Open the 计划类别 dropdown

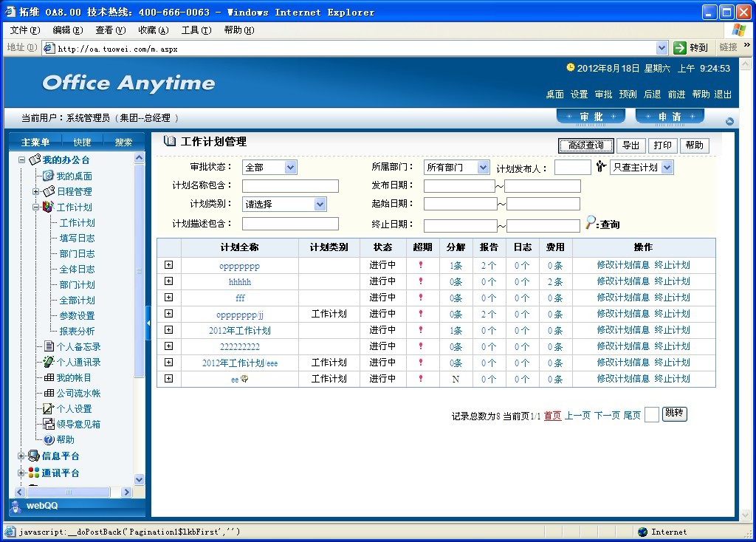320,205
